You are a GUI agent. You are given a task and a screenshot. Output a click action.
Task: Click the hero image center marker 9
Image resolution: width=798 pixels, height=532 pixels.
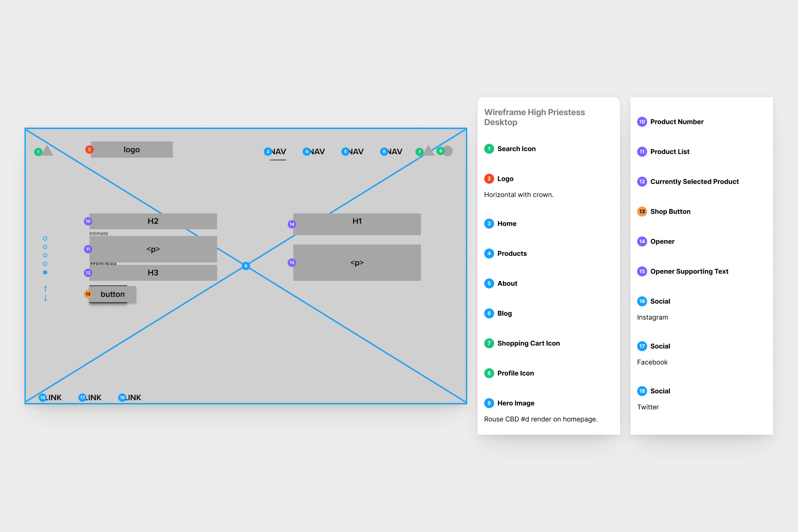point(246,266)
